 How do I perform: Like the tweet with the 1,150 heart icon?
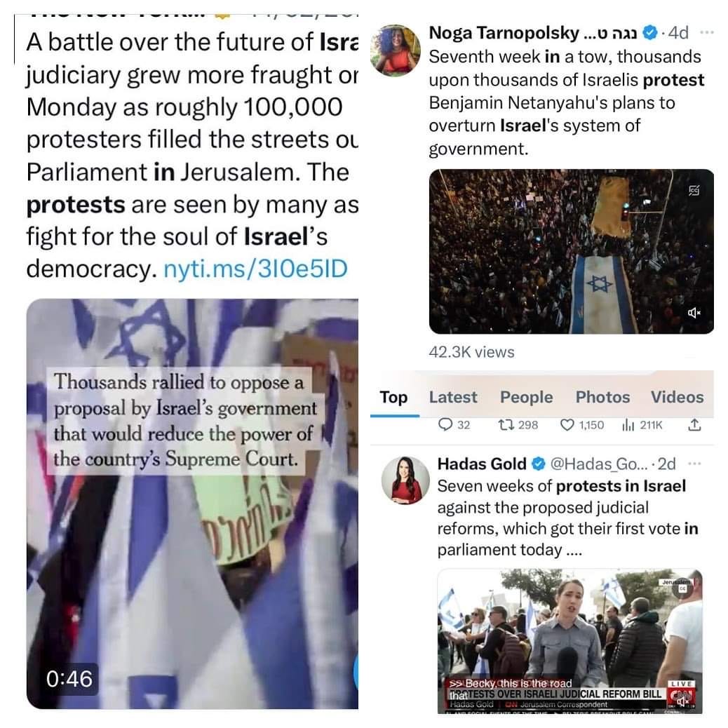click(x=567, y=424)
